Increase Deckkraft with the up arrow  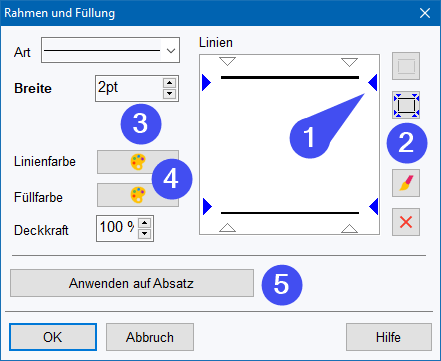coord(144,223)
